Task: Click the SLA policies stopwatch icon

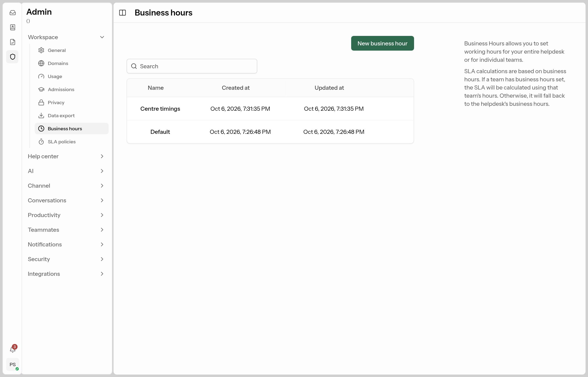Action: tap(41, 141)
